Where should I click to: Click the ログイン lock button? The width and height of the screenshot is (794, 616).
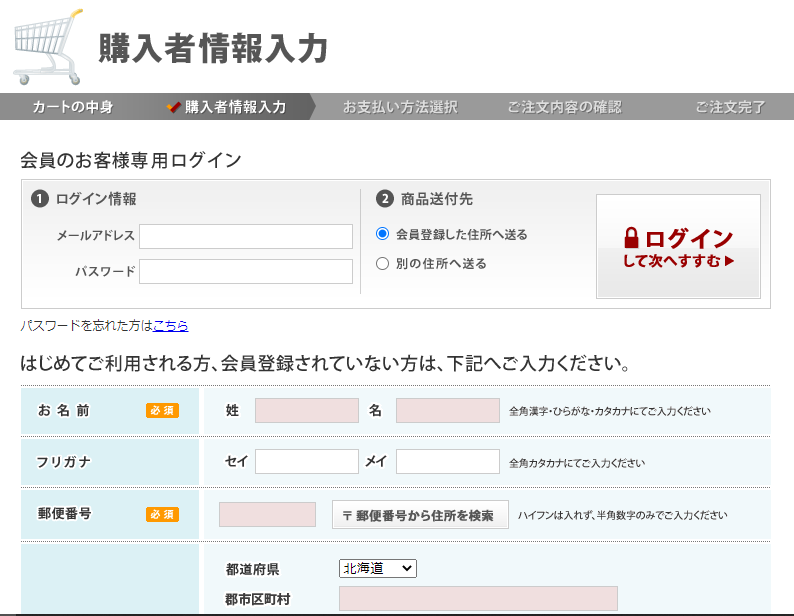[678, 247]
